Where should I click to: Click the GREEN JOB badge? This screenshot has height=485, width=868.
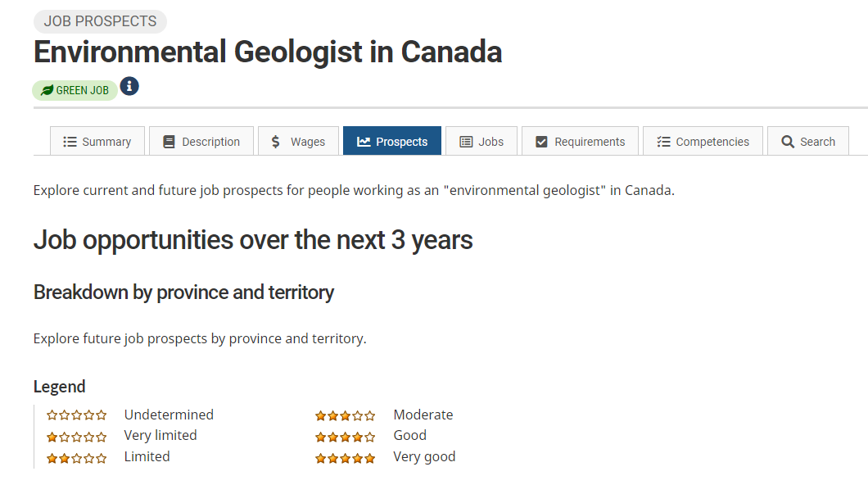(x=75, y=90)
